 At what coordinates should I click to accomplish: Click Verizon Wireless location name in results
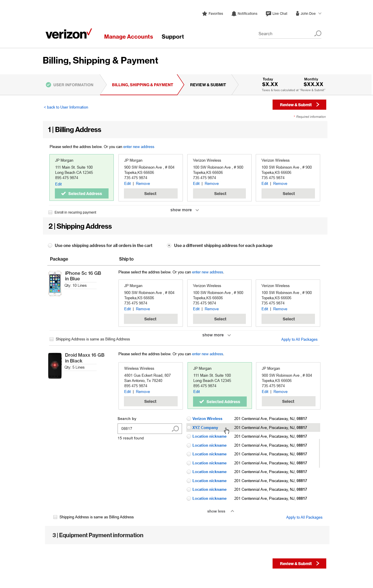coord(207,419)
